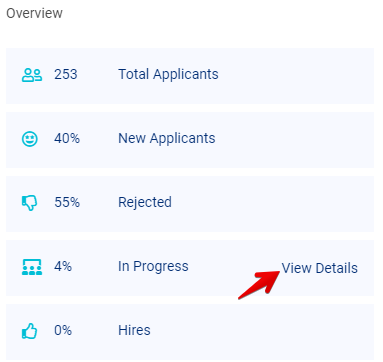Click the thumbs-up Hires icon

pos(29,331)
